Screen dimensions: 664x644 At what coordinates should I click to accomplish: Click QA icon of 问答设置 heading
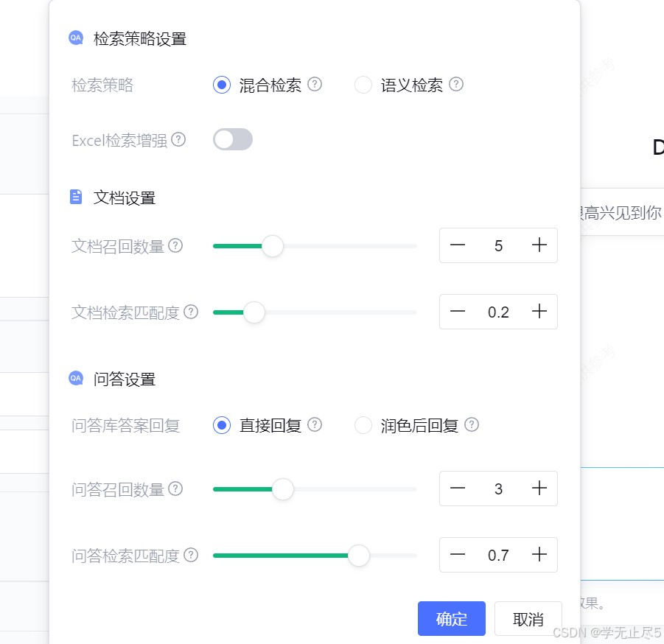[x=76, y=378]
